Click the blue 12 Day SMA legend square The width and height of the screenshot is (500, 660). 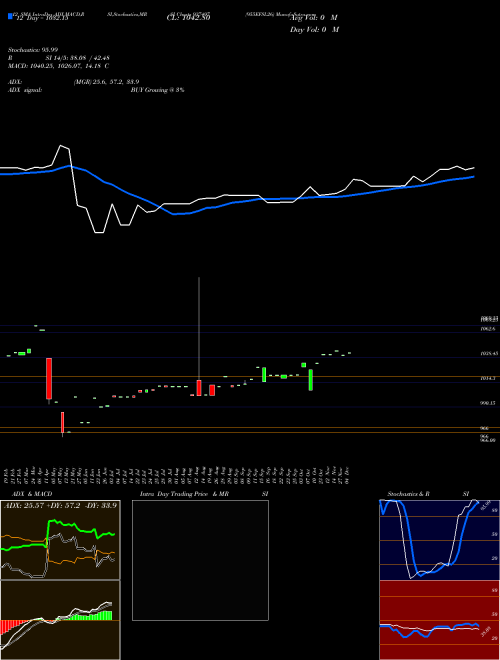(10, 16)
